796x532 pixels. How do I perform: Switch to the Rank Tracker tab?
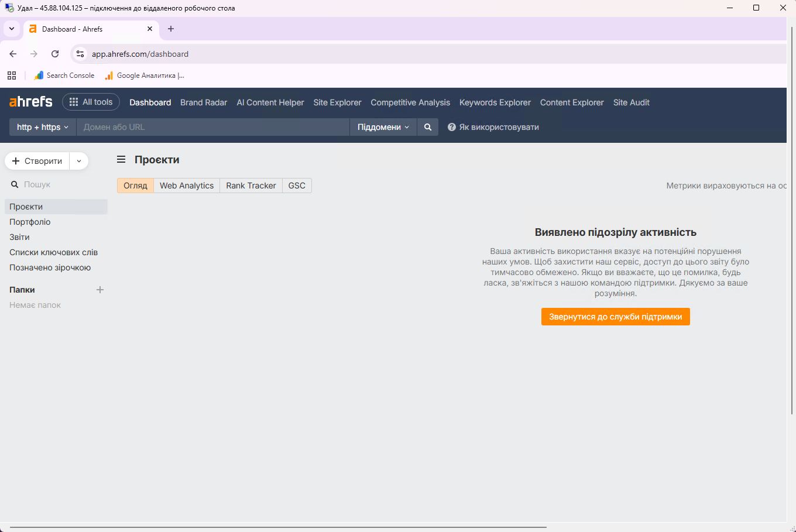pos(251,186)
